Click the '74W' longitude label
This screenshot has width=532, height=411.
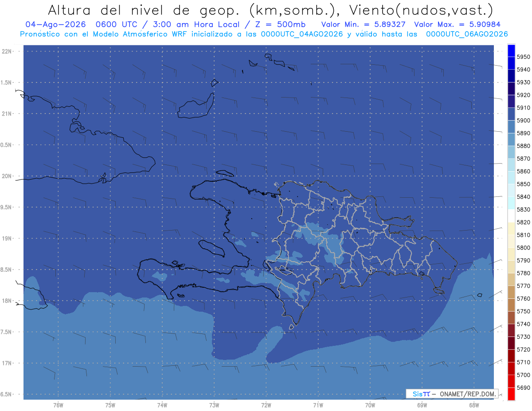162,405
